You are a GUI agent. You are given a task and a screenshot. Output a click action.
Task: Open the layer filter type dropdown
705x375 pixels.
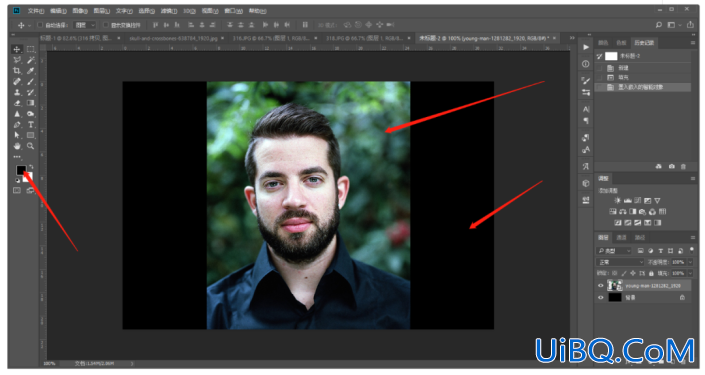pyautogui.click(x=614, y=250)
